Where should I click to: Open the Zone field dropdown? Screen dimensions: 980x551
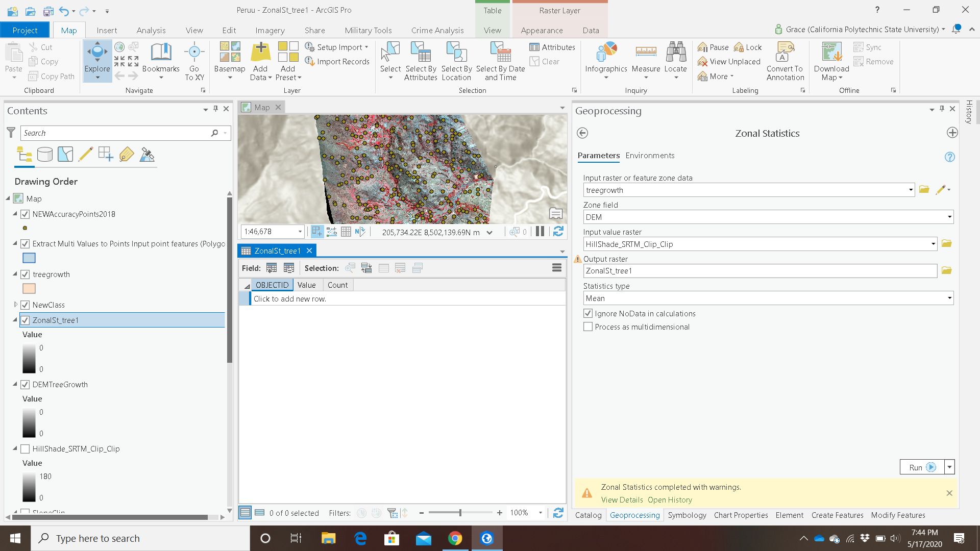coord(949,217)
